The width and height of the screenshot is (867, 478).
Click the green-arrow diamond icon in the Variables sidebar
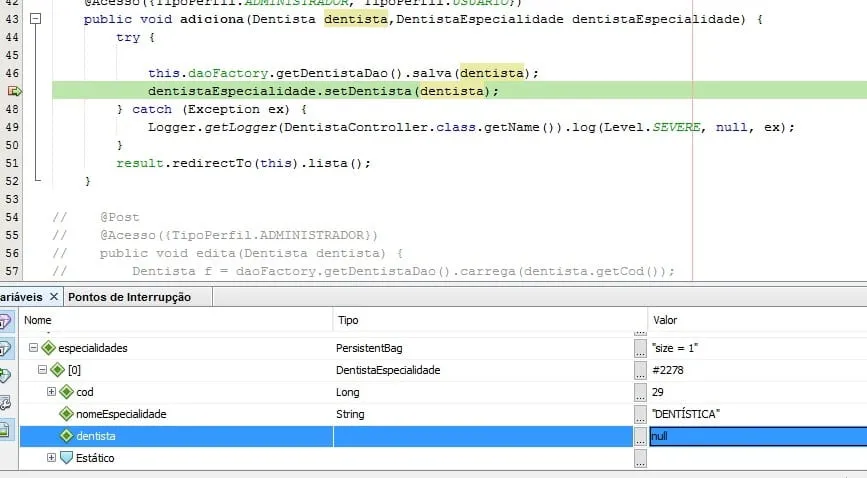[5, 376]
